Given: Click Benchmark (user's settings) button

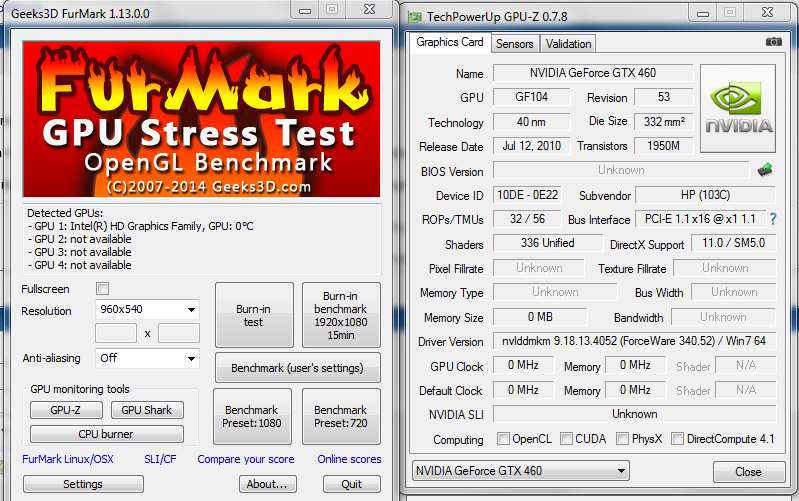Looking at the screenshot, I should [298, 367].
